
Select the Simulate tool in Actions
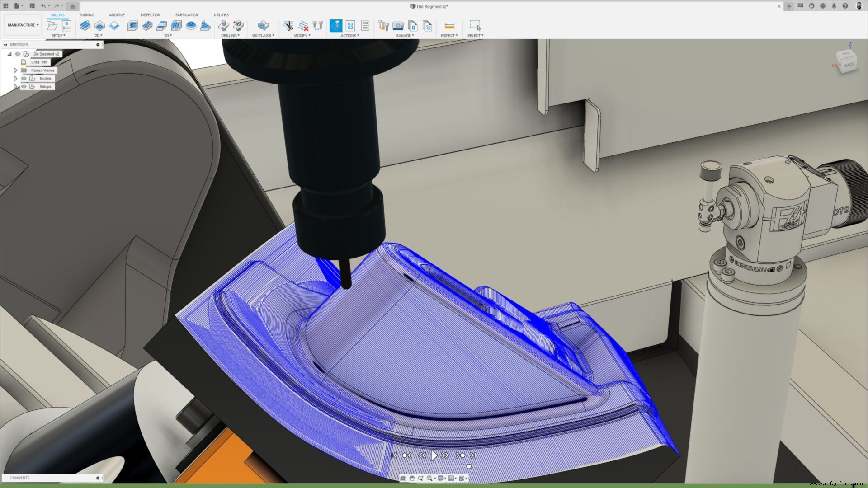pos(336,26)
